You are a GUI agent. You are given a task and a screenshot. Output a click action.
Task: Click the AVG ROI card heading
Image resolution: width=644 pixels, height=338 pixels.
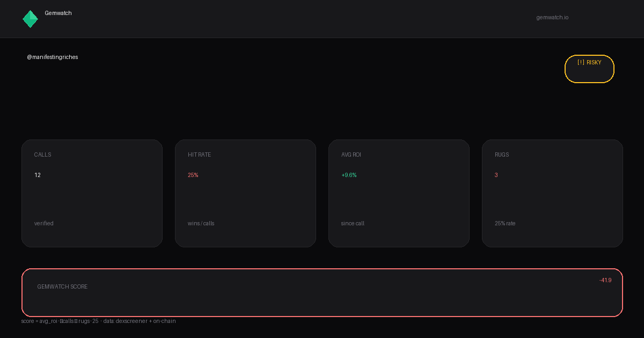tap(351, 155)
